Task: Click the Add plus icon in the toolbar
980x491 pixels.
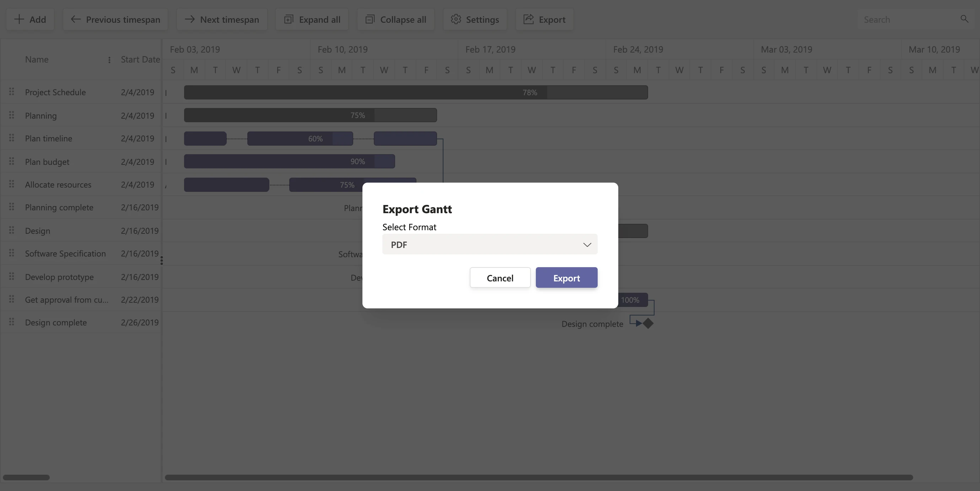Action: coord(19,19)
